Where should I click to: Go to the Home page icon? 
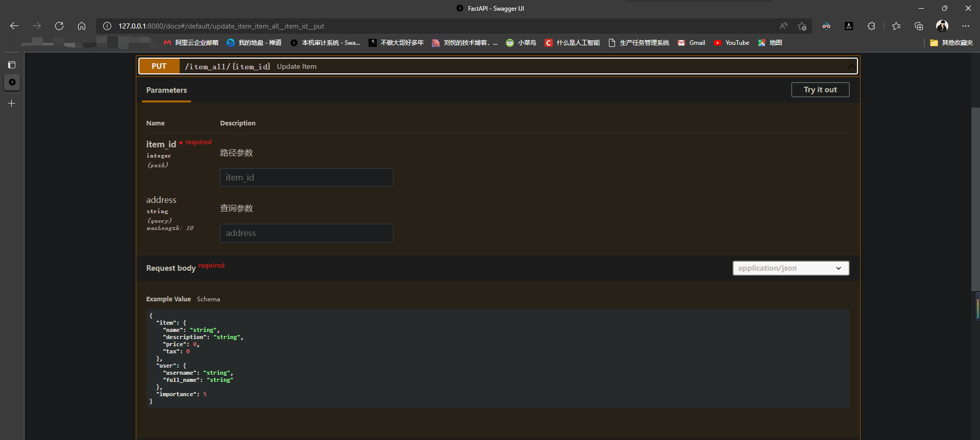82,26
